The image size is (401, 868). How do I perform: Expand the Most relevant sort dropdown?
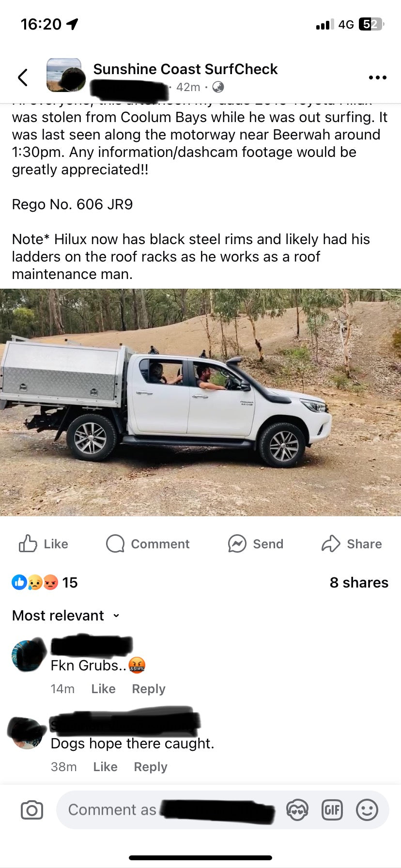[x=66, y=616]
